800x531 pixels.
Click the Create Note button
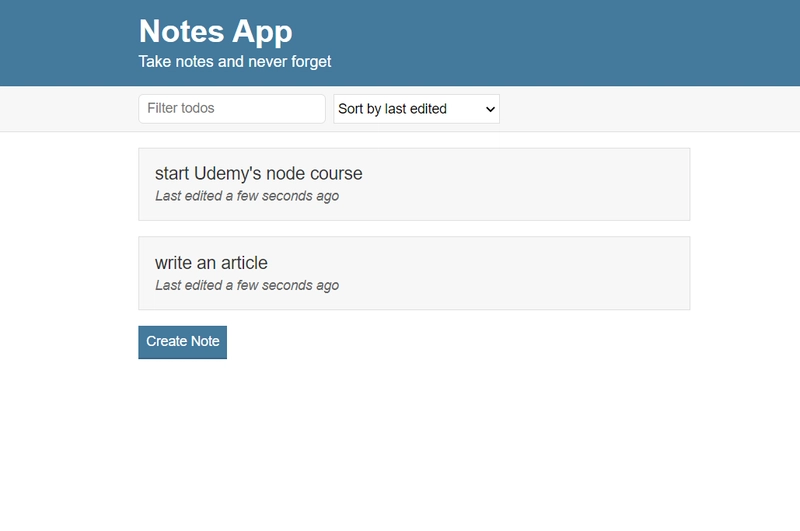[183, 342]
